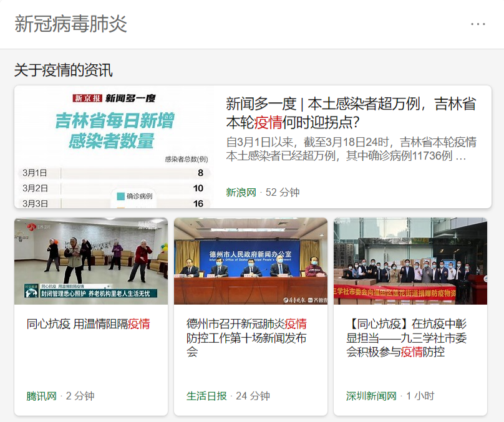Open the 九三学社 donation group photo thumbnail

[410, 261]
